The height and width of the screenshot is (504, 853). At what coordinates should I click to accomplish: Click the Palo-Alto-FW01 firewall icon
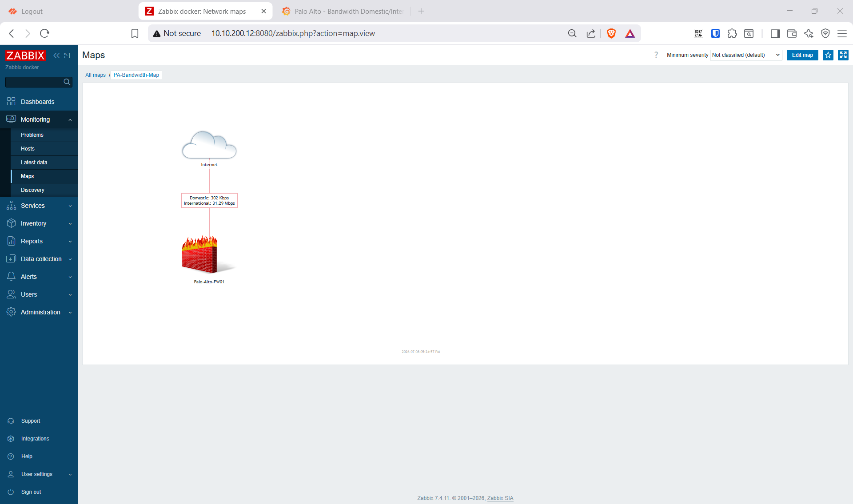209,254
